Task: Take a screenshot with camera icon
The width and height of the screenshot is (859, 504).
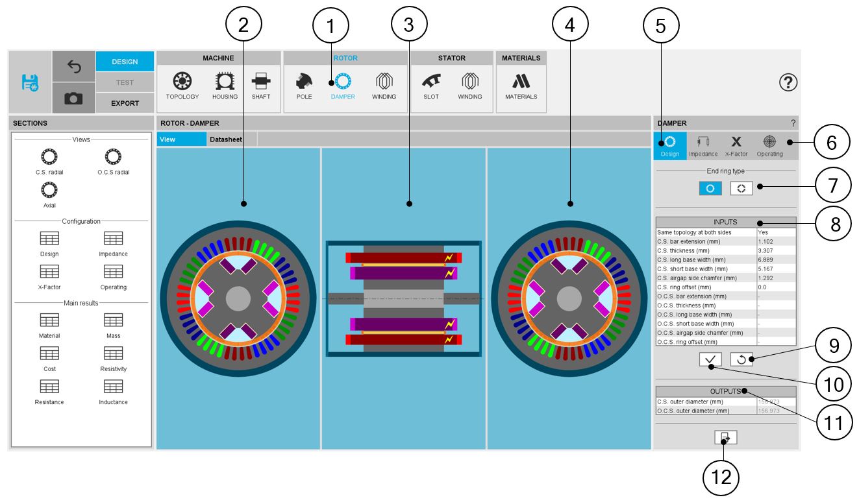Action: [x=73, y=98]
